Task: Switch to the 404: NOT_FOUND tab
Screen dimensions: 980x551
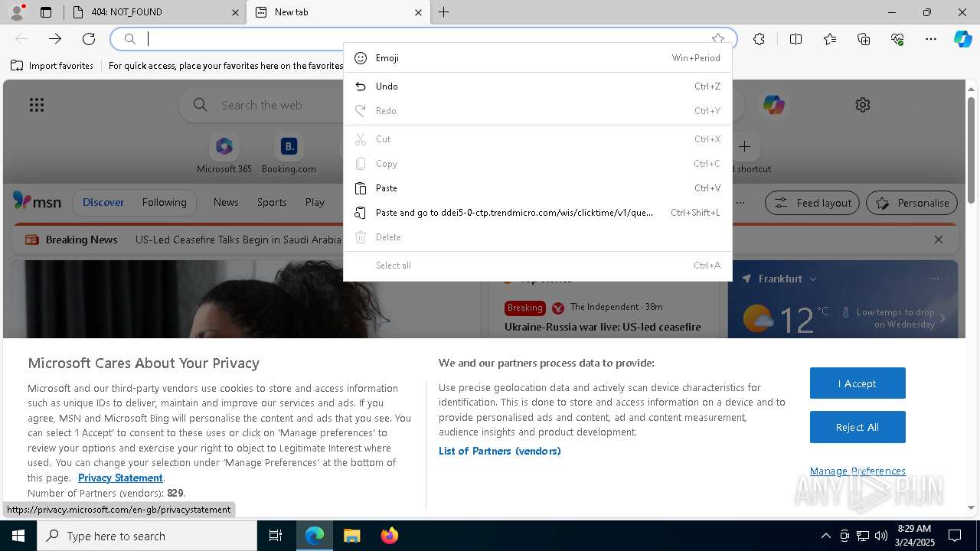Action: tap(155, 12)
